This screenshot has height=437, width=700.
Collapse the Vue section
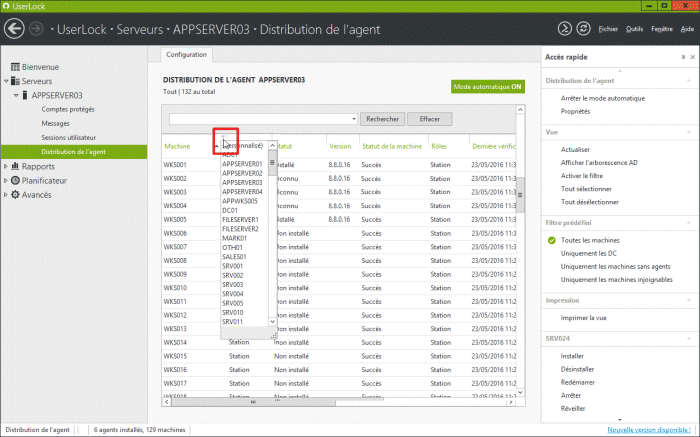tap(688, 132)
